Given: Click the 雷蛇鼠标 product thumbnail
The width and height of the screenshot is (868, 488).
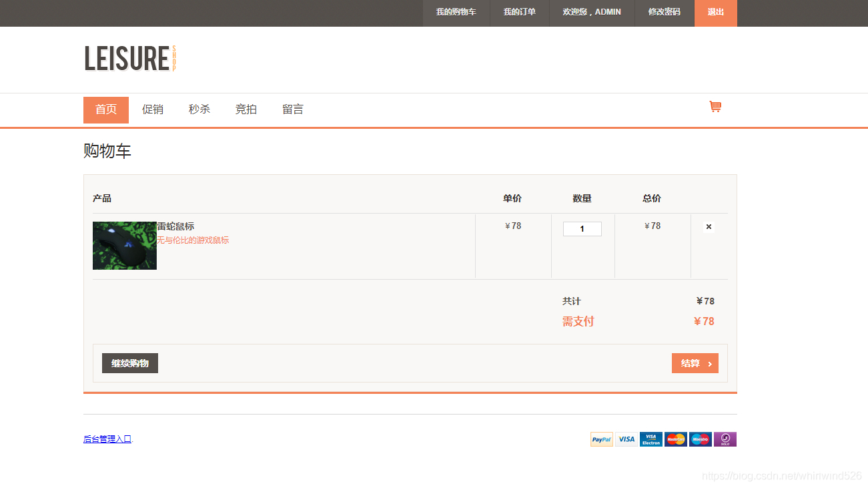Looking at the screenshot, I should click(x=124, y=245).
